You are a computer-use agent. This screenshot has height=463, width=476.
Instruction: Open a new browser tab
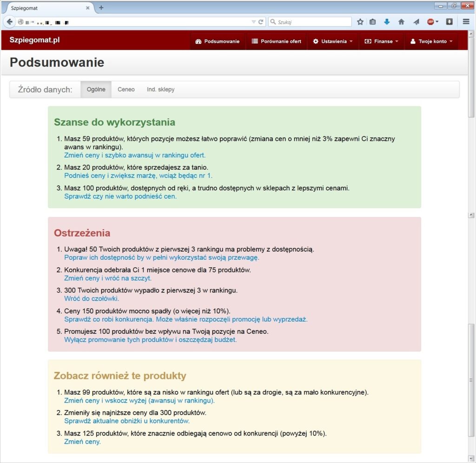[101, 8]
